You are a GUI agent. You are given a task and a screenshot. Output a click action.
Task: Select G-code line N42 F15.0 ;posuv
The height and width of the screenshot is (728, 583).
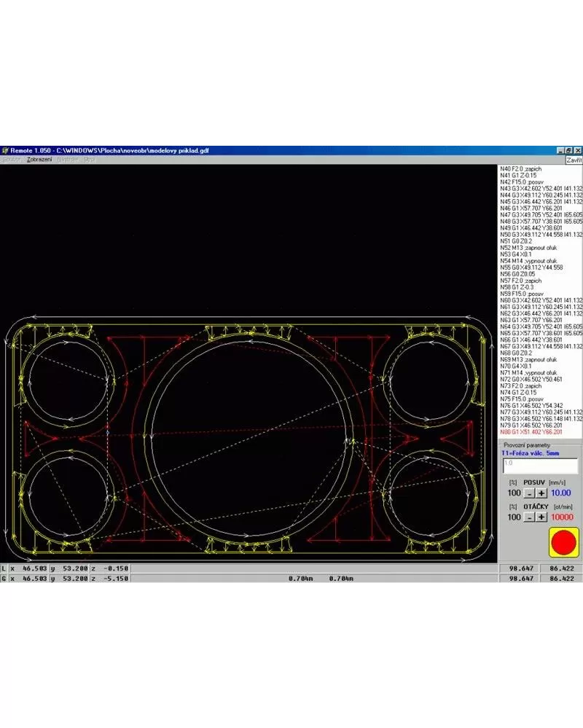[522, 182]
